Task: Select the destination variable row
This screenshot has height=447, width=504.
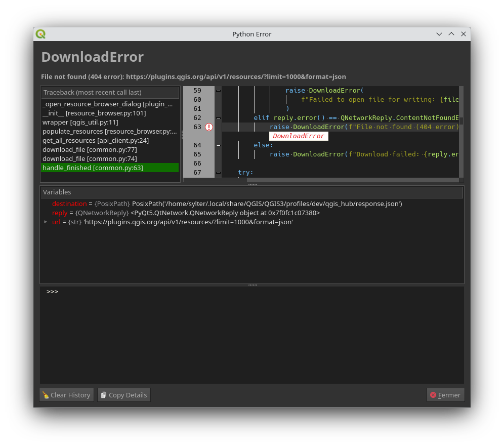Action: point(251,204)
